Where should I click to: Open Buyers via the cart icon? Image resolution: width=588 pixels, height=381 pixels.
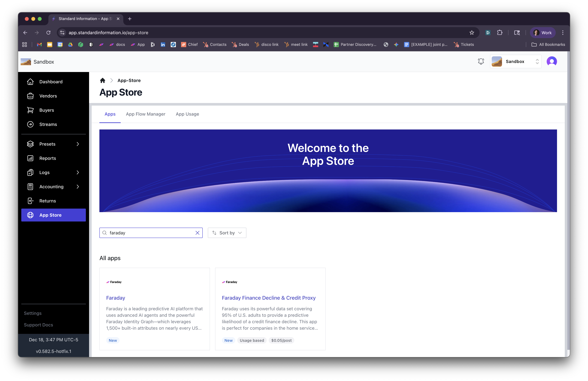coord(30,110)
